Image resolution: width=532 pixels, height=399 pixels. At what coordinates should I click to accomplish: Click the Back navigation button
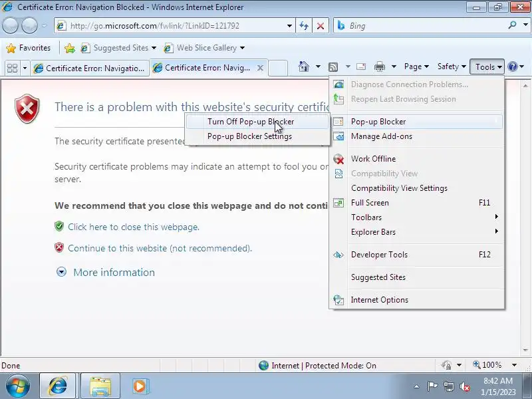pyautogui.click(x=10, y=25)
